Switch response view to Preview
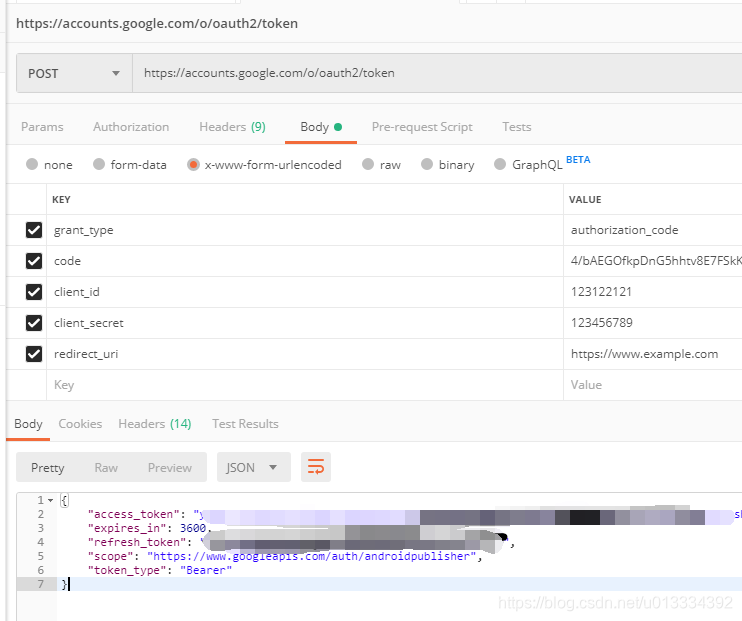Screen dimensions: 742x621 [170, 468]
